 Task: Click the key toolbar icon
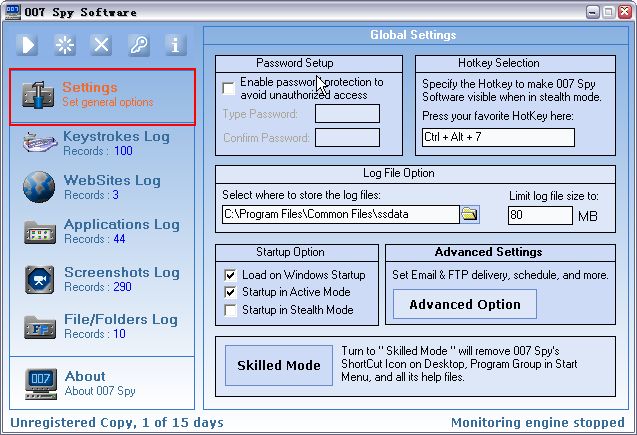pyautogui.click(x=138, y=45)
